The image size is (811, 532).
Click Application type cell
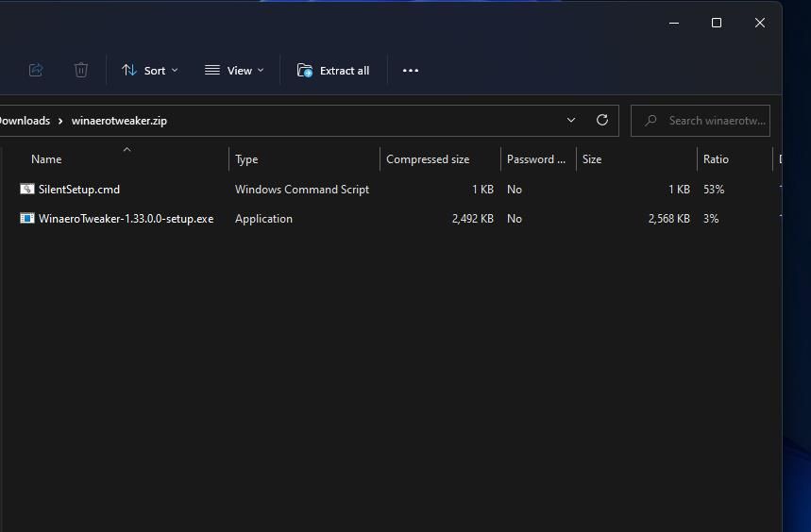[263, 219]
